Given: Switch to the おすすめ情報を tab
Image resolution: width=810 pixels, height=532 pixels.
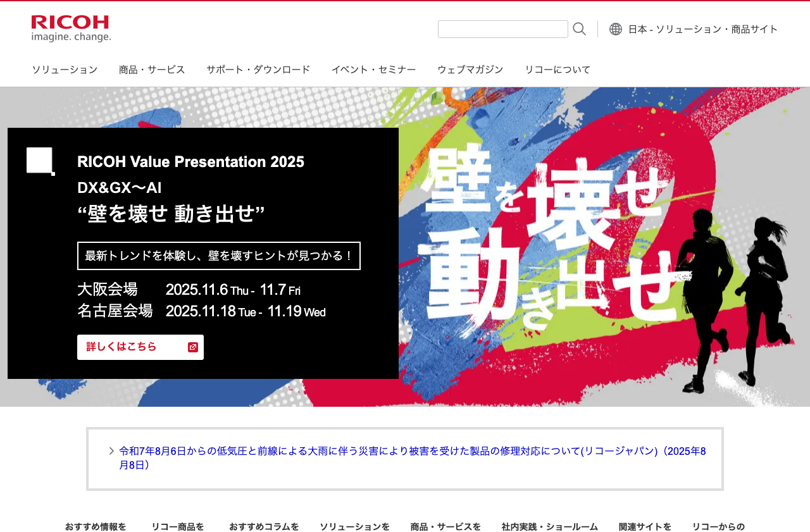Looking at the screenshot, I should point(96,526).
